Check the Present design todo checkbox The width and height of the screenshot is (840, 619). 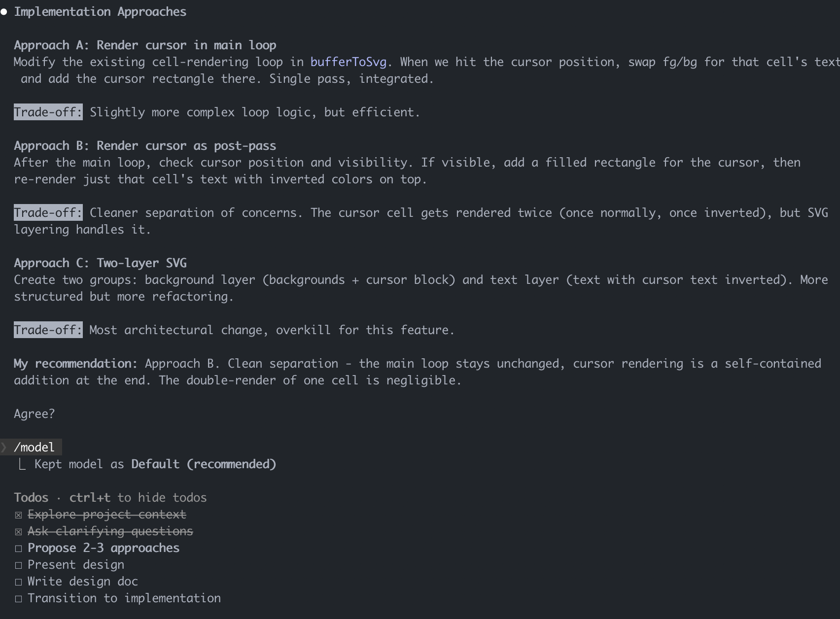coord(19,565)
